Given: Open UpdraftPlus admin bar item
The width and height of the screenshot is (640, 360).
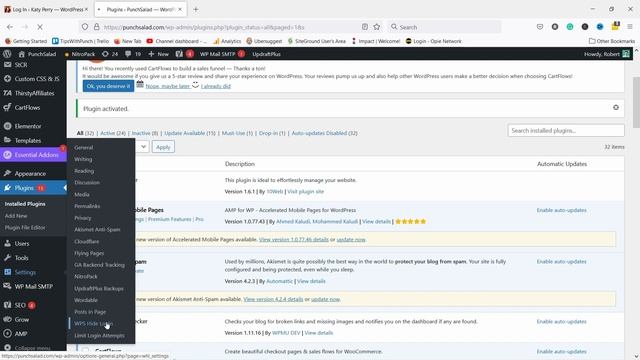Looking at the screenshot, I should point(266,54).
